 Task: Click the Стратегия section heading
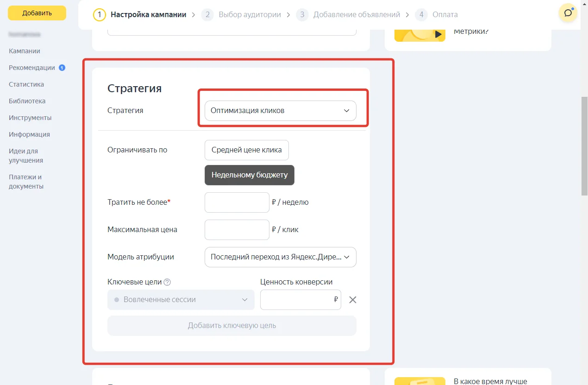coord(135,88)
